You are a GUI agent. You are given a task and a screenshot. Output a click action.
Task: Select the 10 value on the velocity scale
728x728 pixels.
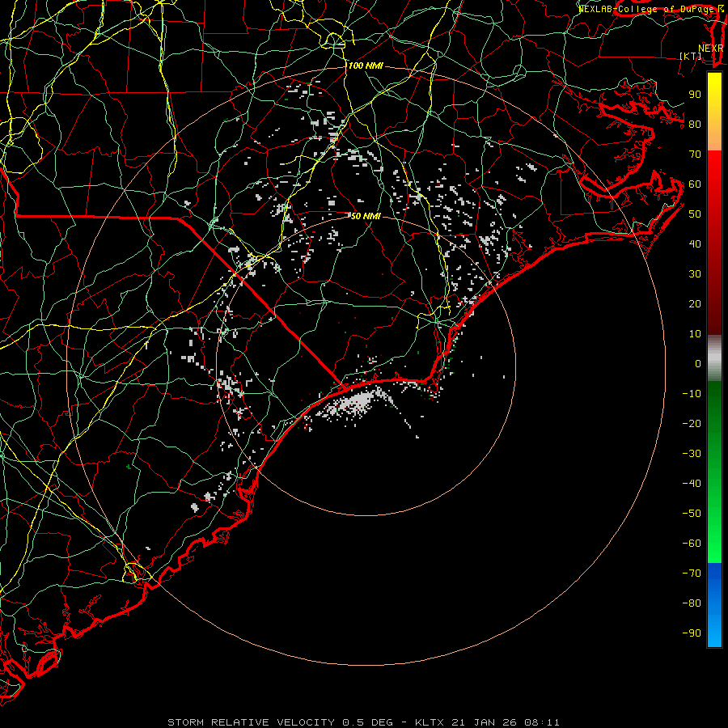coord(695,334)
